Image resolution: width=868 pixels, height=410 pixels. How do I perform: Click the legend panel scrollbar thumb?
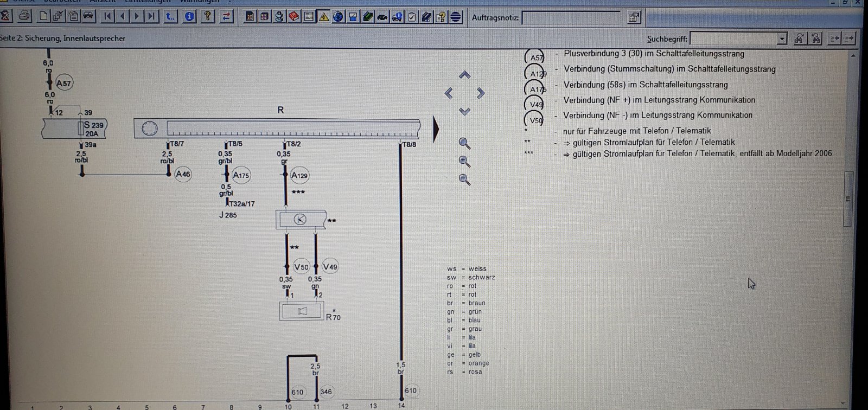point(848,198)
